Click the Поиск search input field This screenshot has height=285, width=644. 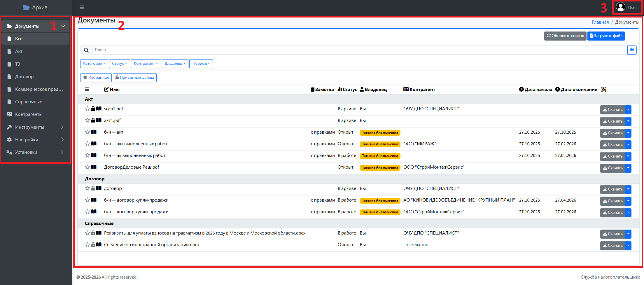(359, 50)
